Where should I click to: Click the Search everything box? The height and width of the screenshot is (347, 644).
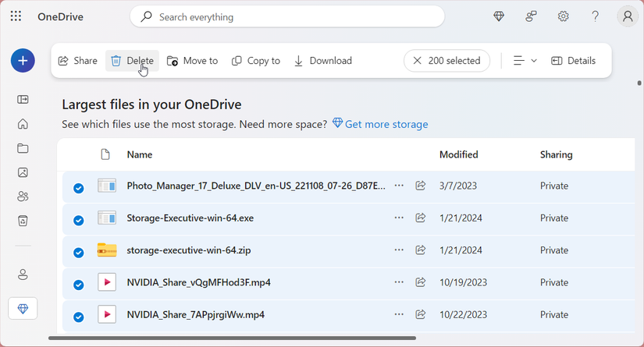[287, 17]
